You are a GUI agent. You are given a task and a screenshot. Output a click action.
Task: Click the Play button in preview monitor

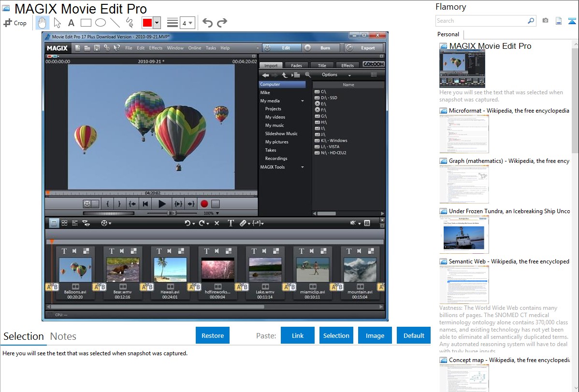tap(162, 203)
